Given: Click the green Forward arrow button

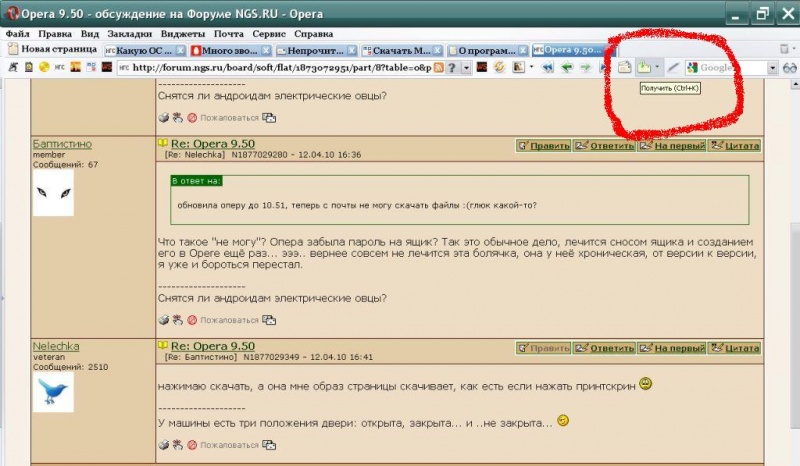Looking at the screenshot, I should coord(584,68).
